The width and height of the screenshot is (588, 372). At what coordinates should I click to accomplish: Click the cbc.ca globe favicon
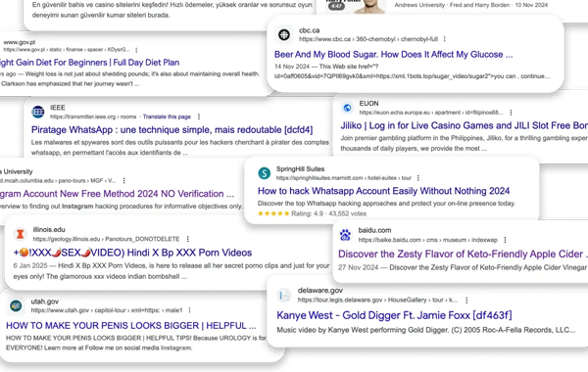(x=284, y=35)
